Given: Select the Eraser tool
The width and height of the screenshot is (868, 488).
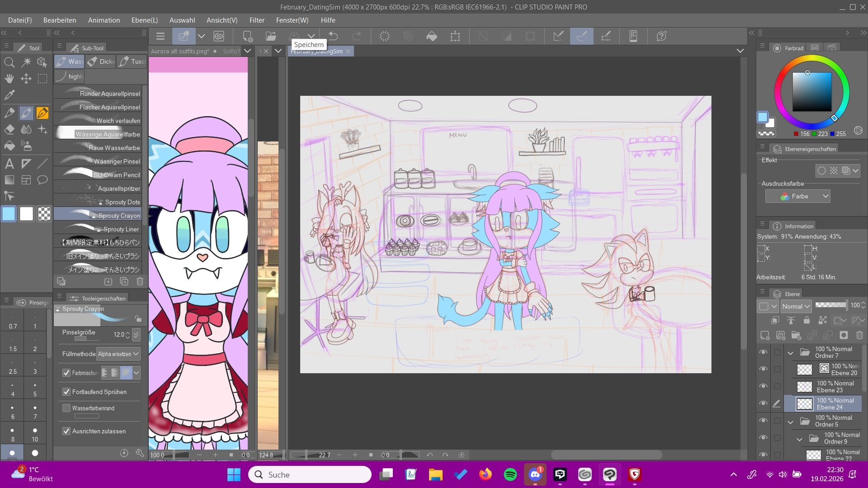Looking at the screenshot, I should click(x=9, y=130).
